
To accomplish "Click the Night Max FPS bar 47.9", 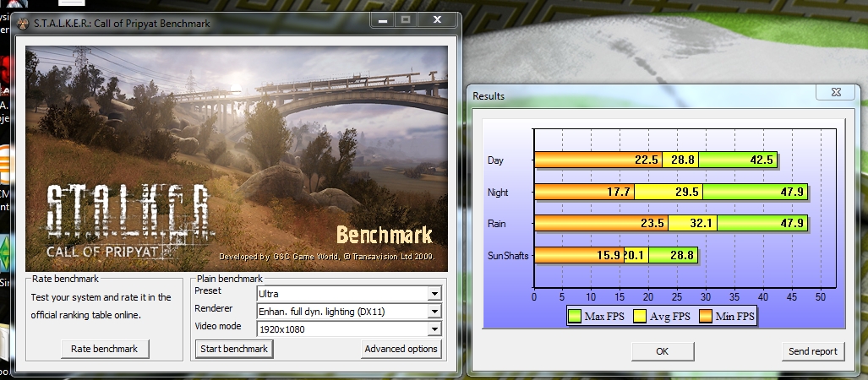I will click(x=754, y=192).
